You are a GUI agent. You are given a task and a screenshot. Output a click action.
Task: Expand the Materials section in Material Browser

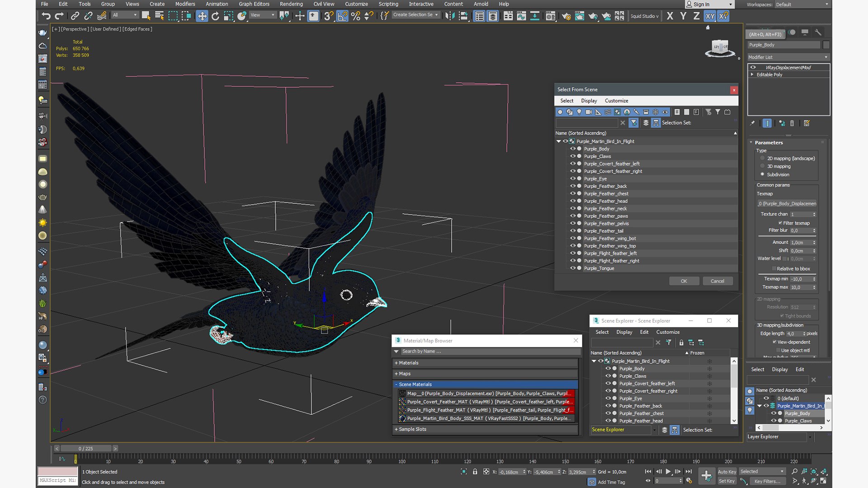click(486, 363)
